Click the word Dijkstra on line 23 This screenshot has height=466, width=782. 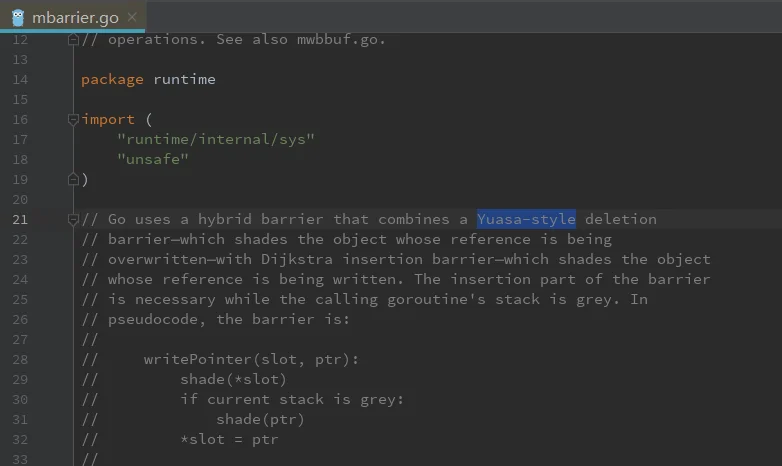click(297, 259)
